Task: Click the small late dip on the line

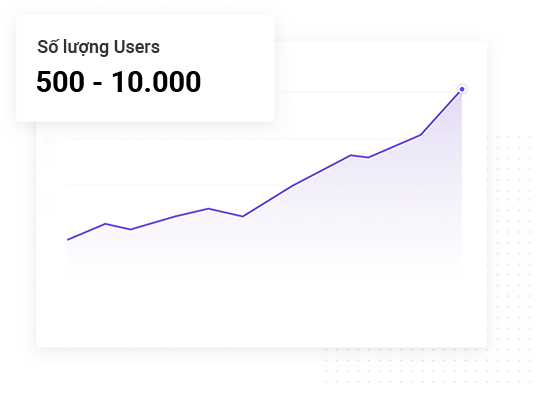Action: click(368, 158)
